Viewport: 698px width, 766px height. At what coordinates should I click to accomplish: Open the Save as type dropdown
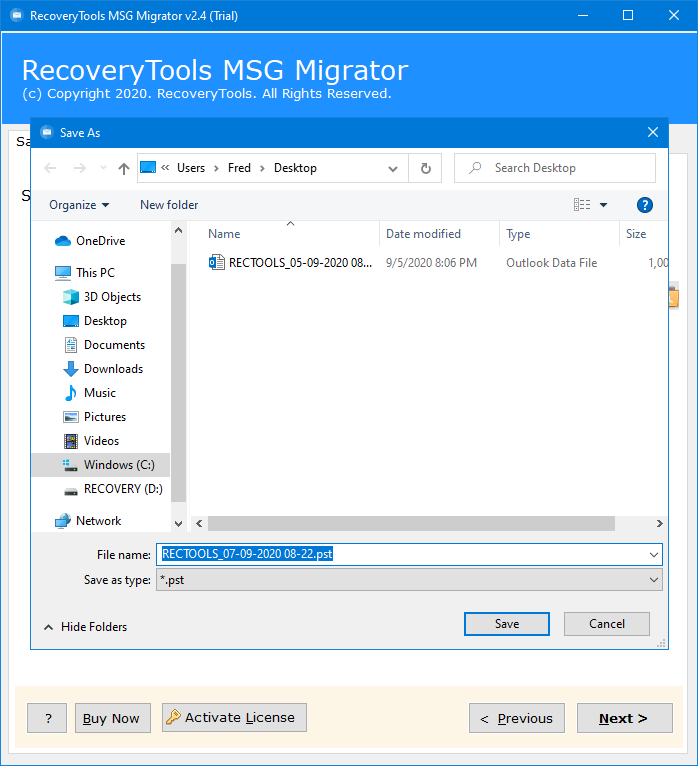[x=409, y=580]
